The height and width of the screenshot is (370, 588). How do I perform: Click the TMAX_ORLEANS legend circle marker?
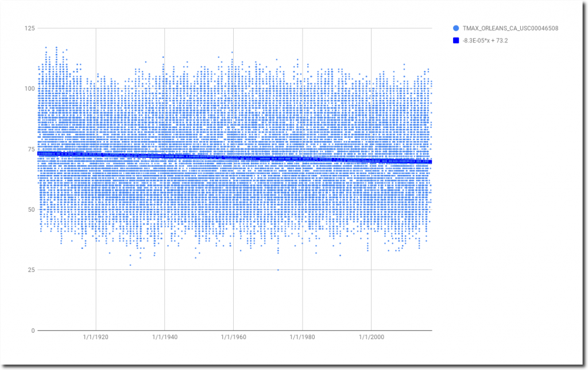(x=456, y=28)
